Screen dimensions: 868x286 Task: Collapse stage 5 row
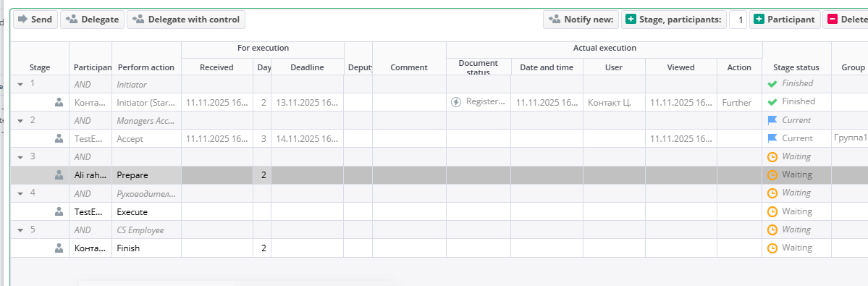[x=20, y=230]
